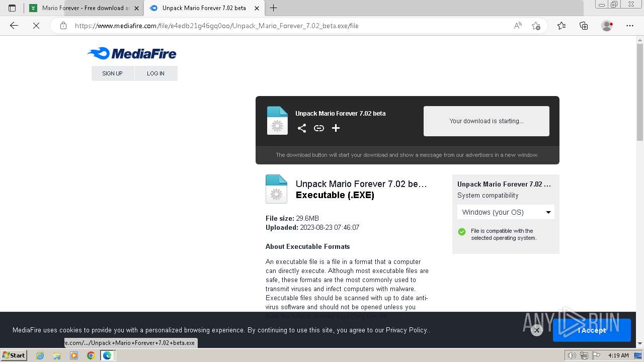Screen dimensions: 644x362
Task: Launch Chrome from taskbar
Action: [91, 355]
